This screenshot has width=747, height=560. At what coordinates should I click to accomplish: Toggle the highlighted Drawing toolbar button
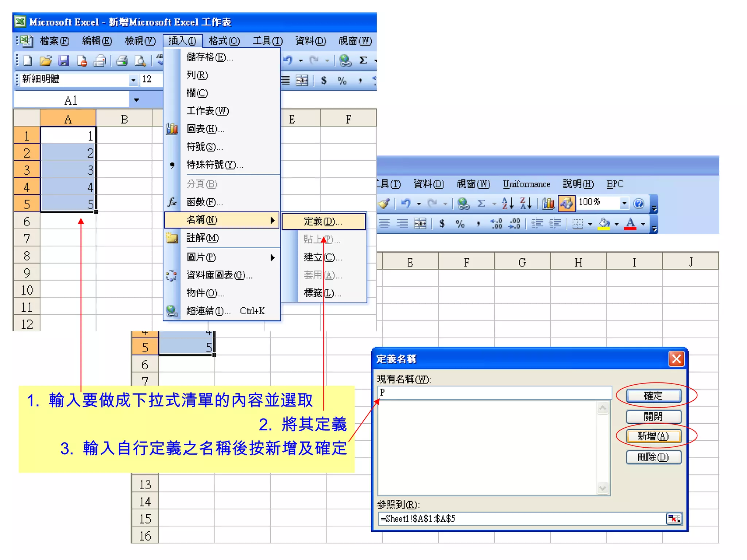tap(566, 203)
